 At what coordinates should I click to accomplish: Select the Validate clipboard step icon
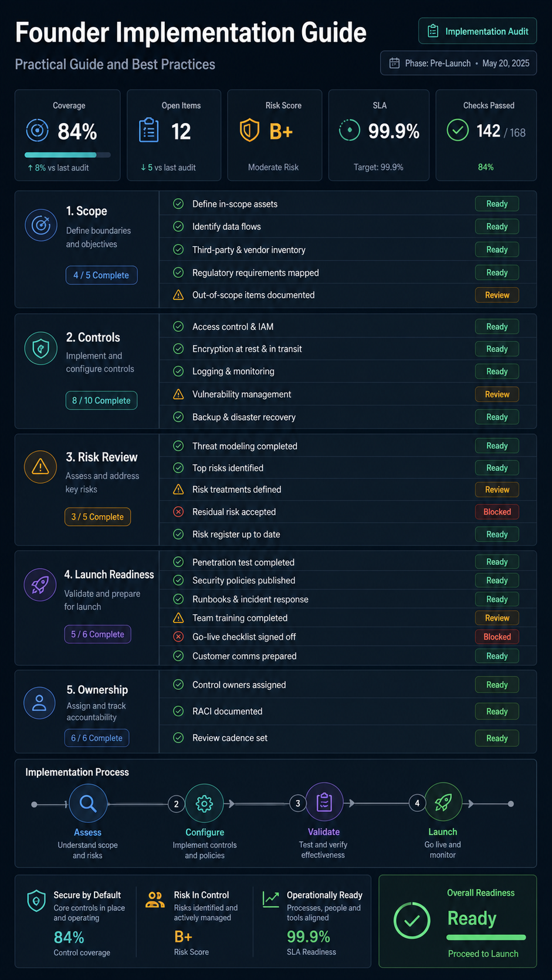(324, 802)
